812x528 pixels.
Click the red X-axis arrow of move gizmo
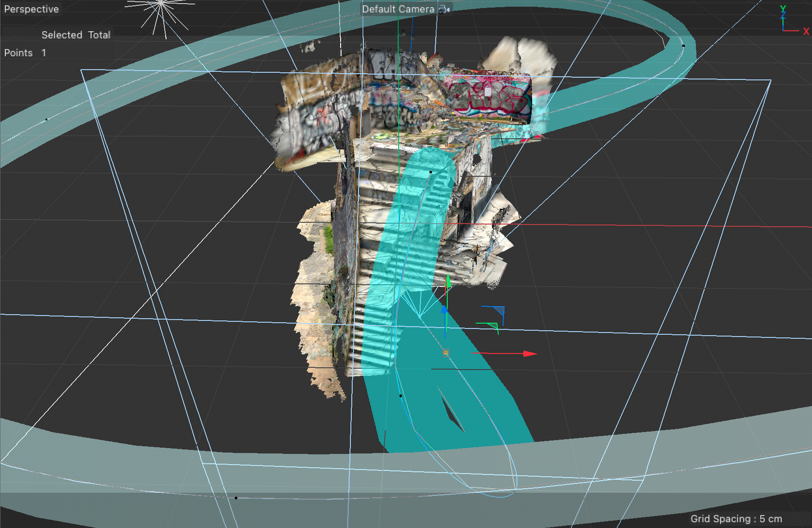click(x=529, y=353)
